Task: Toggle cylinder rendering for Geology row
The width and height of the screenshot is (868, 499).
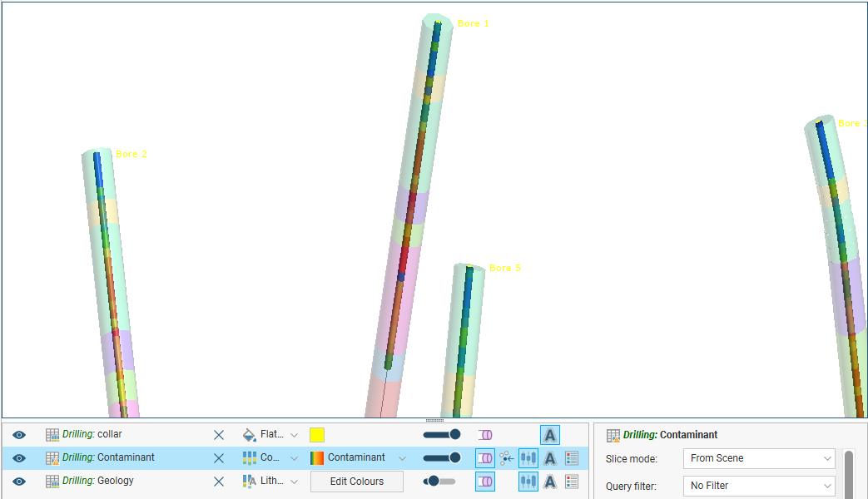Action: [485, 482]
